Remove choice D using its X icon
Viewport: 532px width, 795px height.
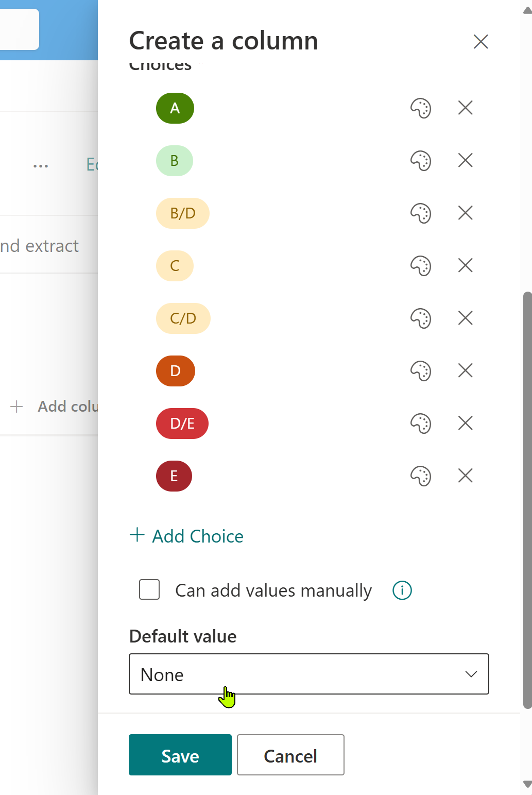point(465,370)
